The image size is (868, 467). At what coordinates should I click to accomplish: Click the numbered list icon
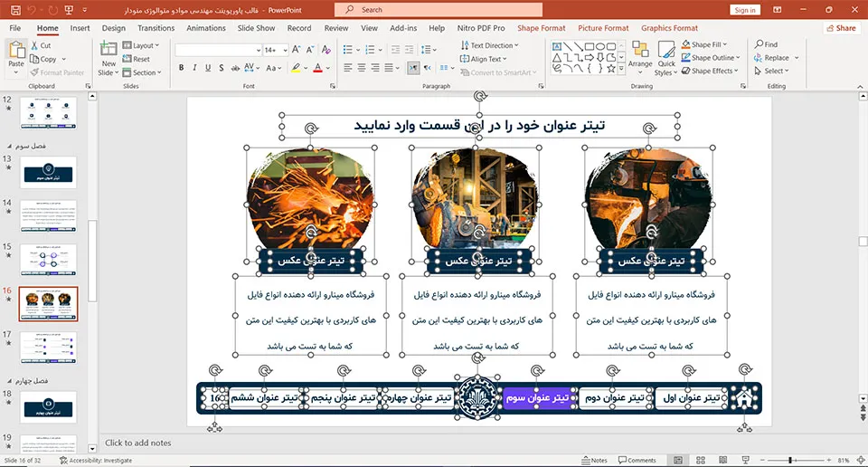click(x=371, y=50)
